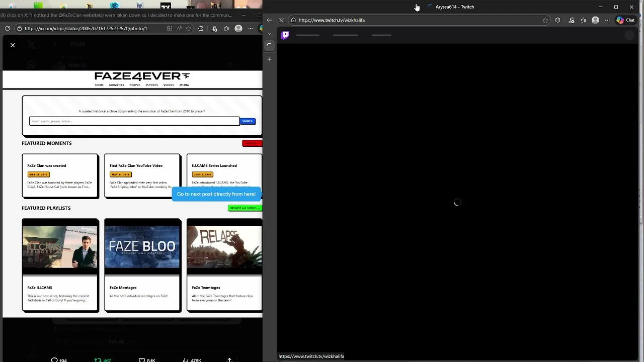The image size is (644, 362).
Task: Open replies with the comment icon
Action: click(x=54, y=360)
